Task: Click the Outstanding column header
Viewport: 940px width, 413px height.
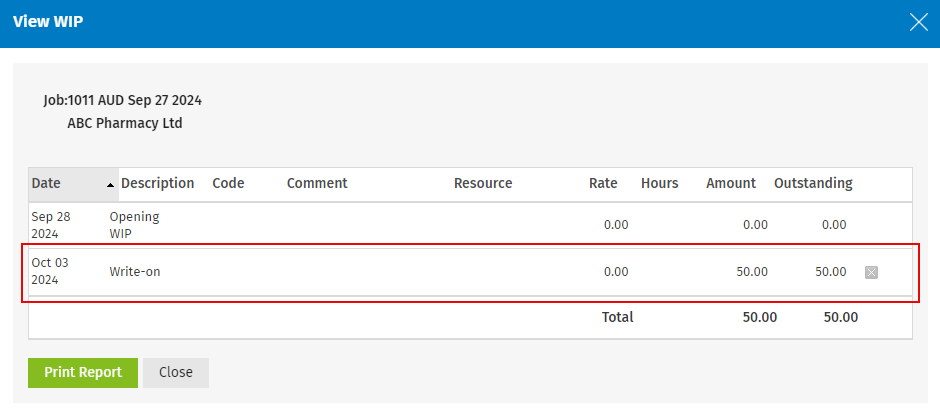Action: tap(813, 183)
